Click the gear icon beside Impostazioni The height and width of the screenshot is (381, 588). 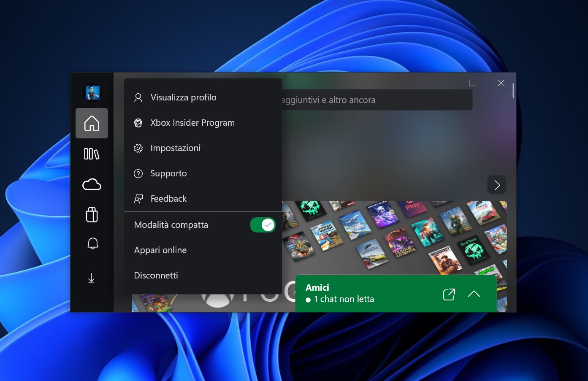(x=138, y=148)
